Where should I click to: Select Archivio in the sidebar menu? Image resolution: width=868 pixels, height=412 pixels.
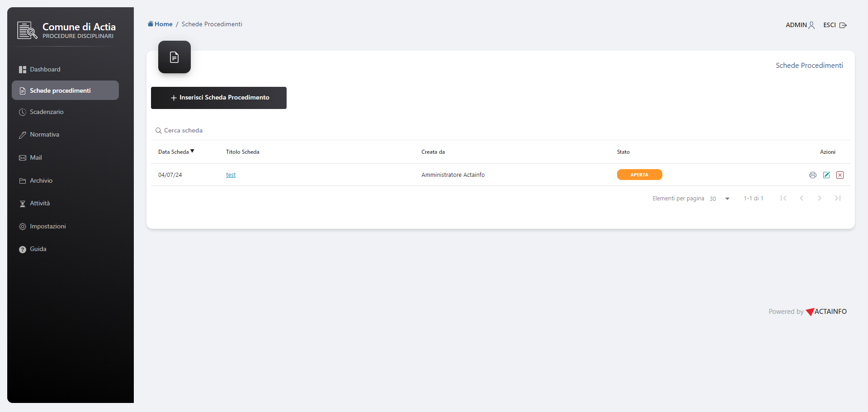pyautogui.click(x=41, y=181)
